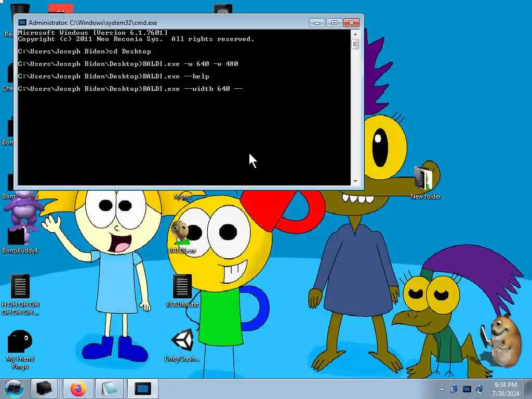
Task: Open the cmd window system menu icon
Action: [x=22, y=23]
